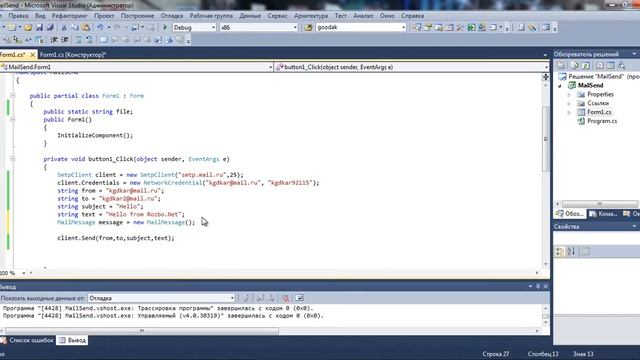Pin toggle on Вывод panel header
640x360 pixels.
(x=538, y=287)
